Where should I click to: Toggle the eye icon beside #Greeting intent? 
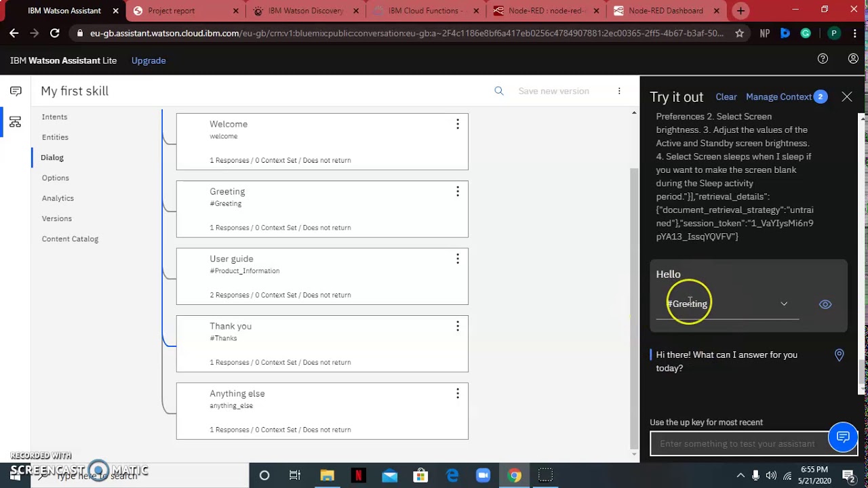point(825,304)
